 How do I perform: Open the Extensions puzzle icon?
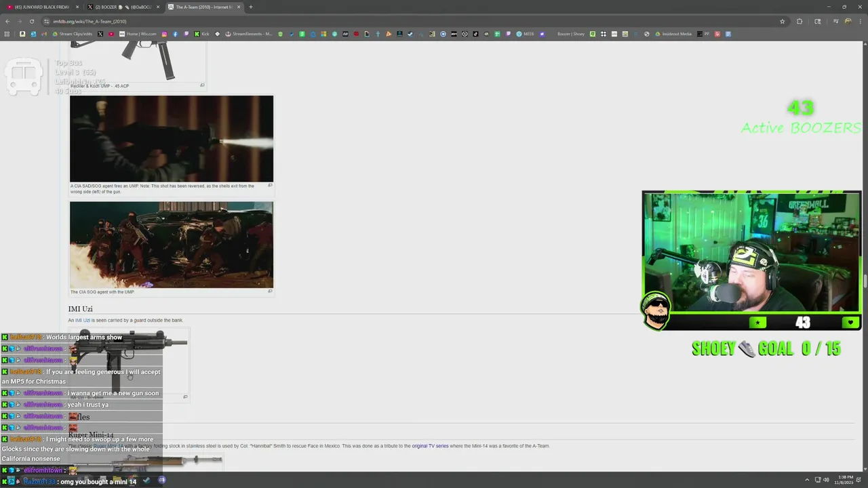(800, 21)
